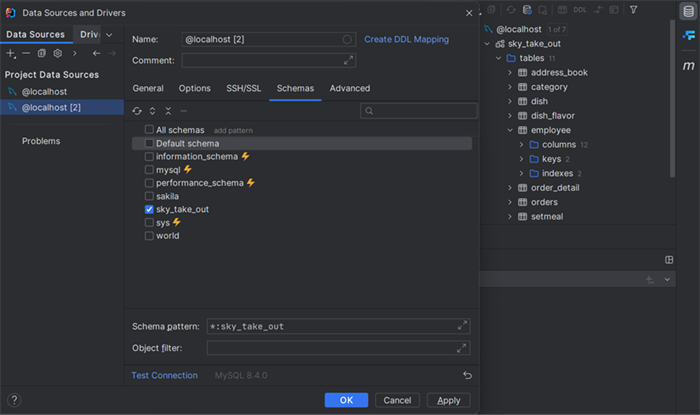The image size is (700, 415).
Task: Reset changes with the revert arrow icon
Action: (x=467, y=375)
